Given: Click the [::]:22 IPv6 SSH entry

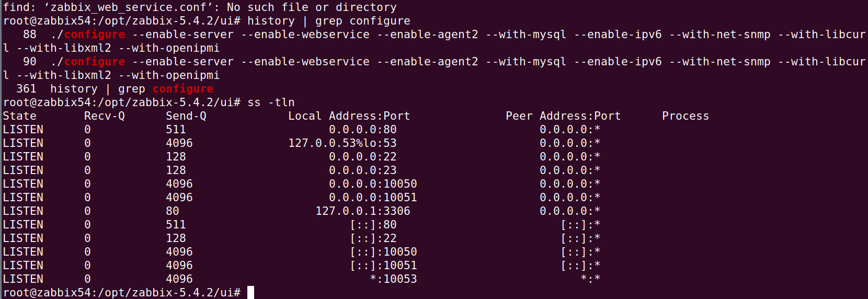Looking at the screenshot, I should coord(373,238).
